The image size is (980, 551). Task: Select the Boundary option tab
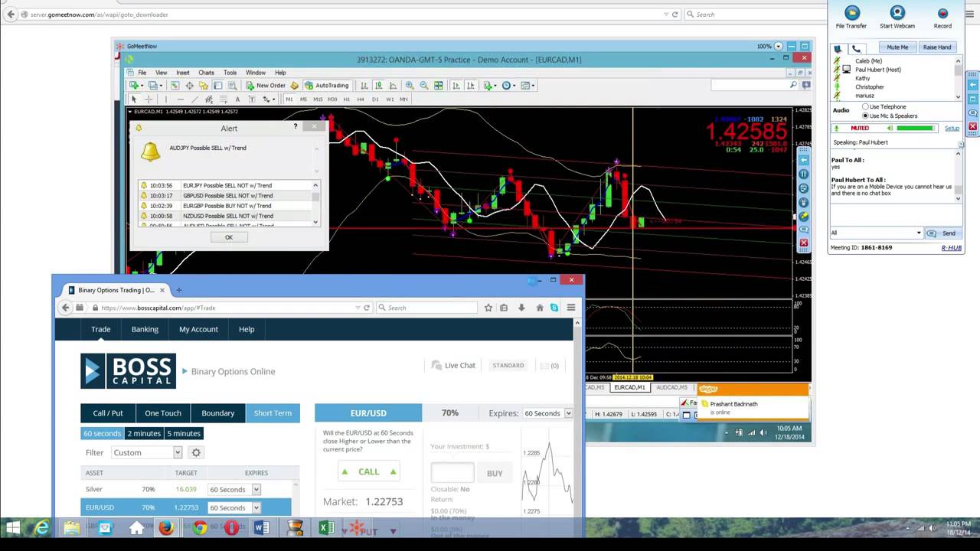[218, 413]
